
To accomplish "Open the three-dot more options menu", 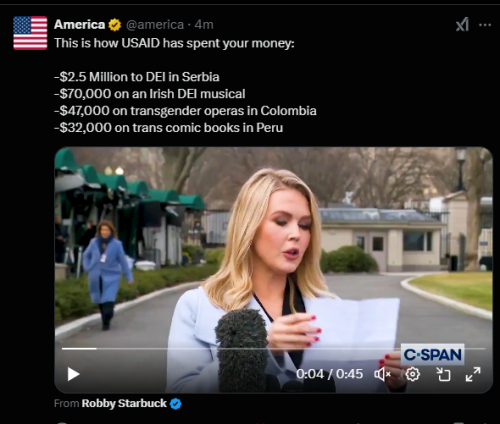I will point(485,25).
